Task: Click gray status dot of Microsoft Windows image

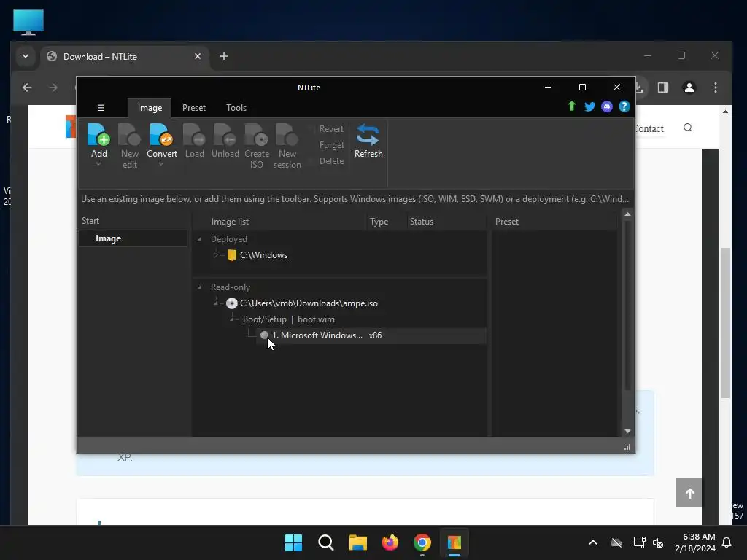Action: (264, 335)
